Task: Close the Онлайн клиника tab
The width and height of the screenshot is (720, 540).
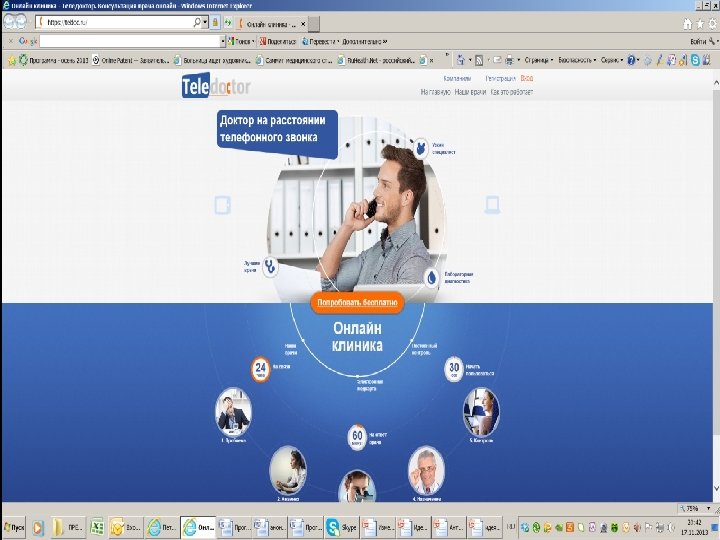Action: [x=303, y=24]
